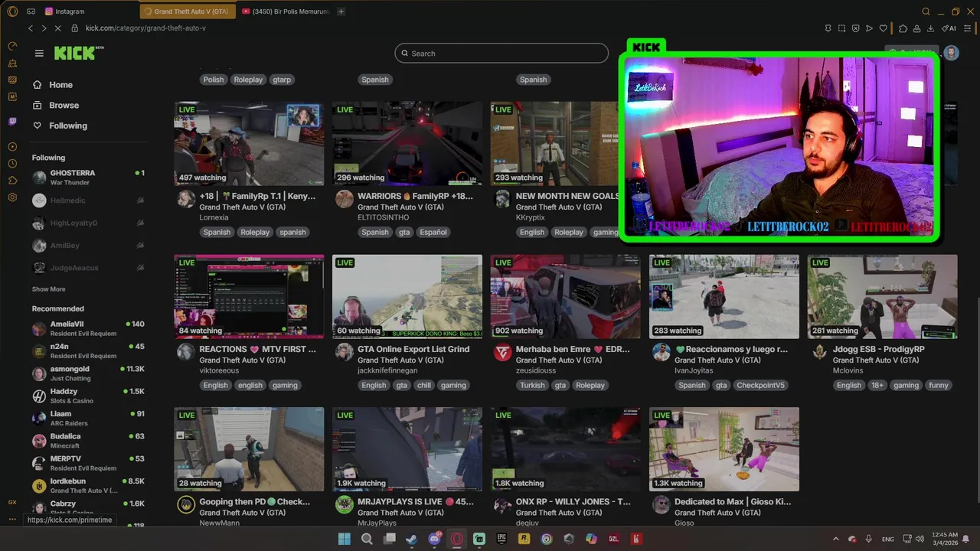Expand followed channels with Show More
Viewport: 980px width, 551px height.
(48, 289)
